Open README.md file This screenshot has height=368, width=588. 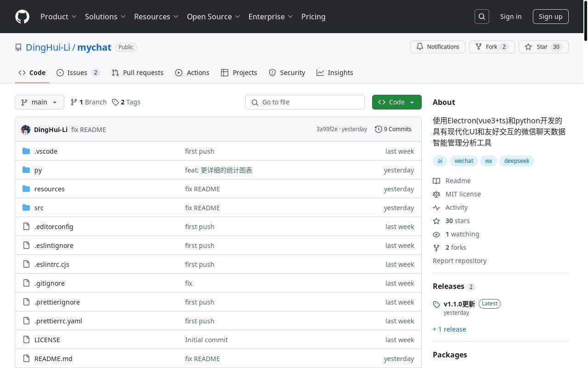[53, 359]
